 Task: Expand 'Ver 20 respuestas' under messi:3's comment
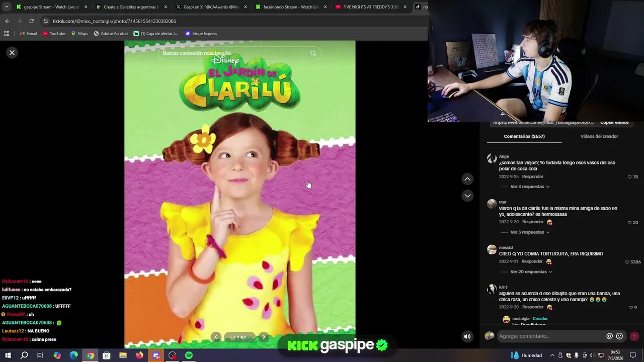(531, 272)
